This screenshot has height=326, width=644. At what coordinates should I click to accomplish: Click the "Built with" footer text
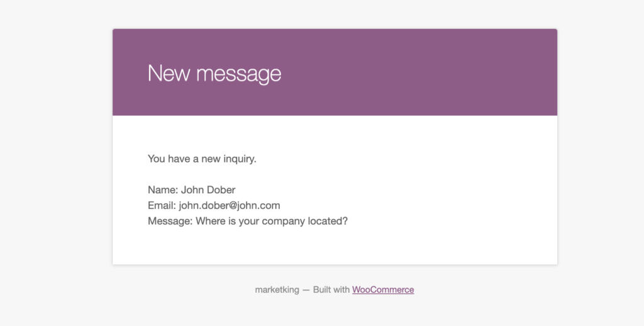tap(331, 290)
